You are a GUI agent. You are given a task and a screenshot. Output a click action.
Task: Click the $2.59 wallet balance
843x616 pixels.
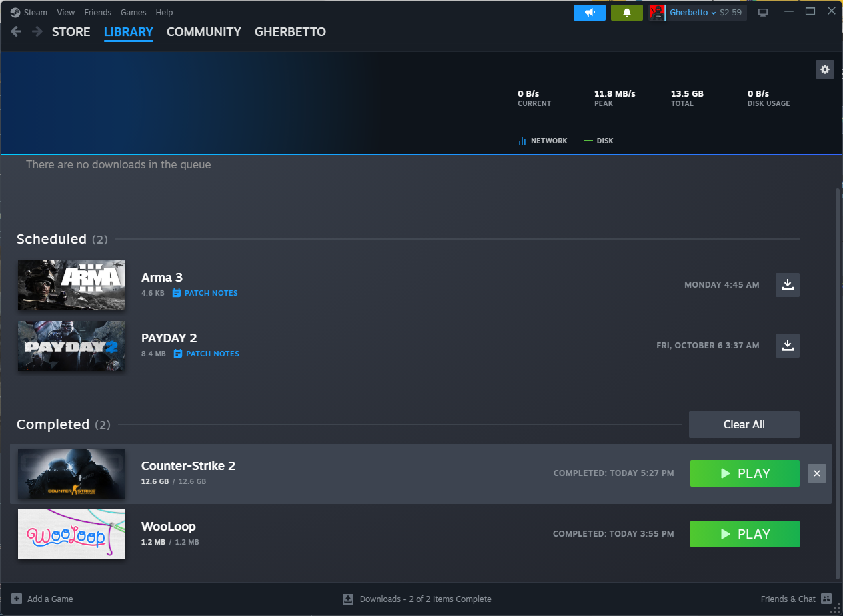(731, 13)
